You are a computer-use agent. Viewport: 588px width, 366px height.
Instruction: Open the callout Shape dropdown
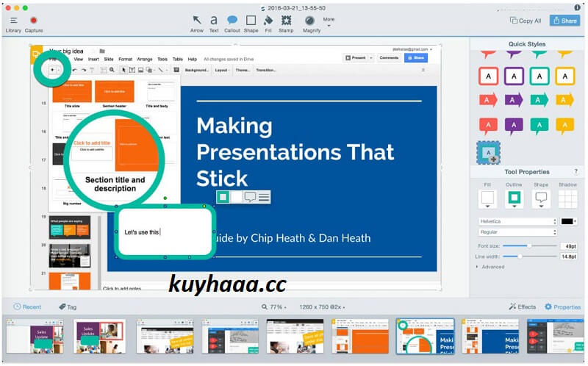[x=541, y=198]
